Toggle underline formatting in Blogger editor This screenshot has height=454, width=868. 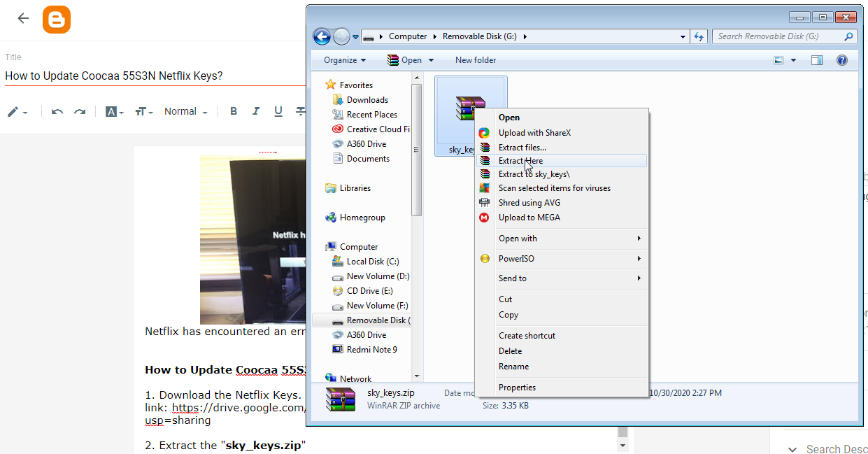pos(278,111)
